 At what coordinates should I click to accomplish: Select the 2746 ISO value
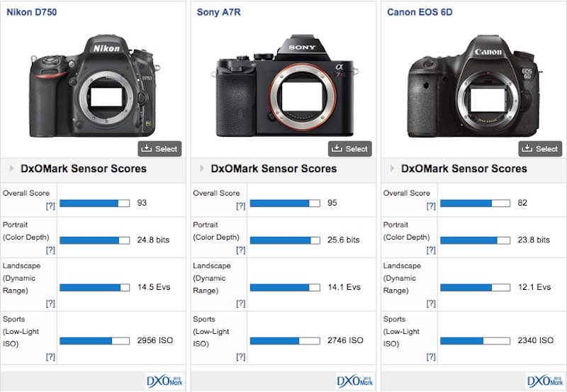tap(345, 340)
